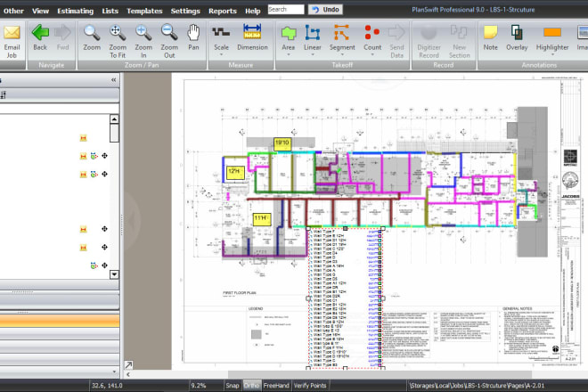
Task: Toggle Snap in the status bar
Action: coord(233,385)
